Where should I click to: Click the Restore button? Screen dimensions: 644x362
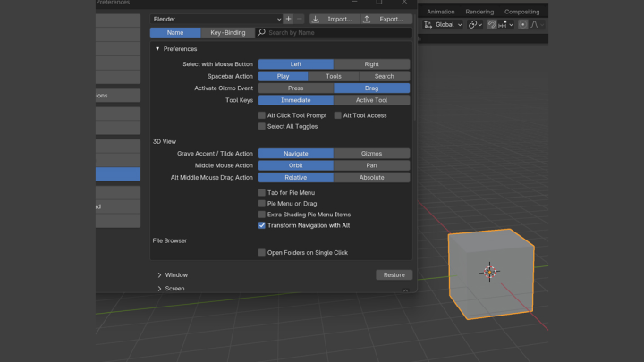(x=394, y=275)
